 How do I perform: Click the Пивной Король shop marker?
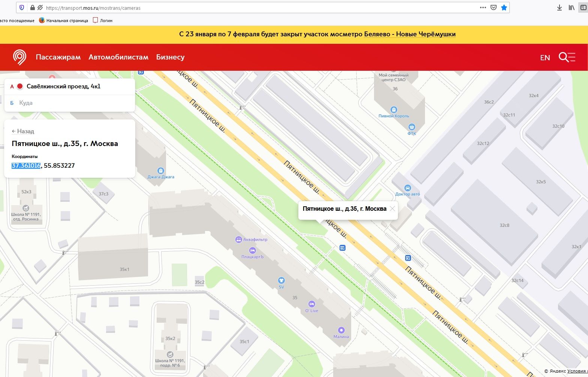(x=393, y=110)
